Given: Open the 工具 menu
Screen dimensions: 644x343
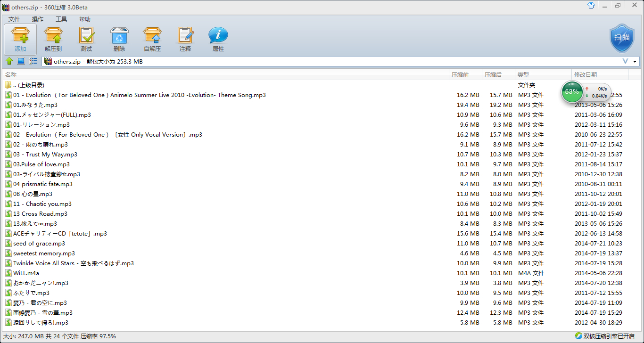Looking at the screenshot, I should (x=61, y=19).
